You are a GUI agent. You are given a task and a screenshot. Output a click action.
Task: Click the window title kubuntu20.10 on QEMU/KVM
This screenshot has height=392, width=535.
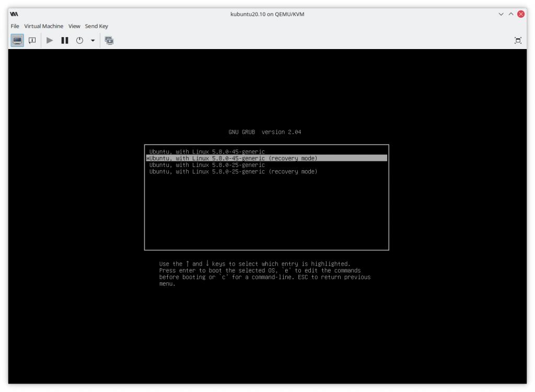click(267, 14)
